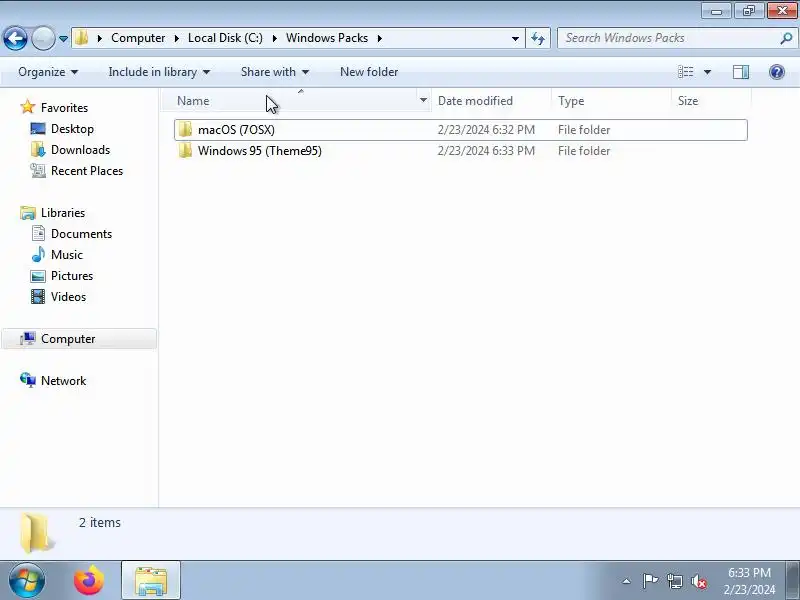Click Windows Explorer taskbar button

151,580
